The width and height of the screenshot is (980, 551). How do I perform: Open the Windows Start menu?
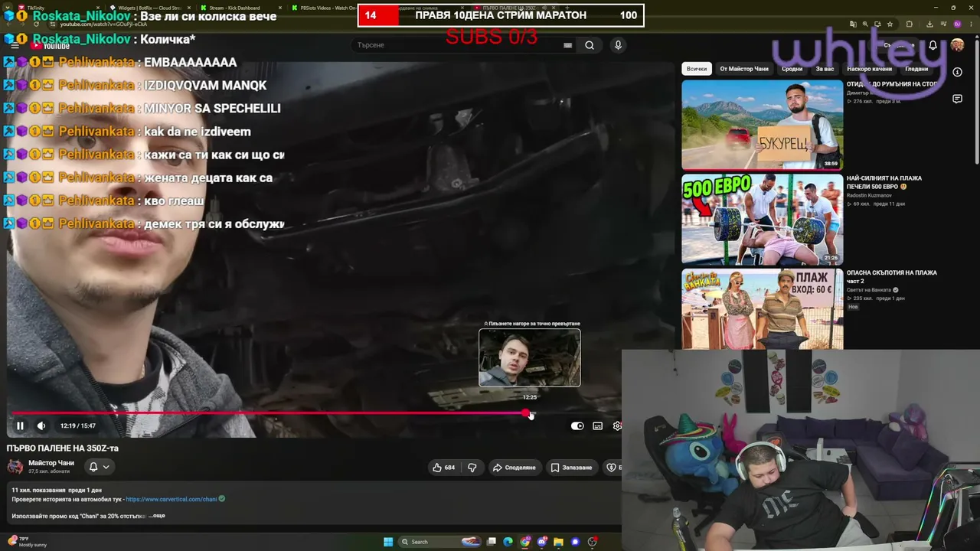[x=388, y=542]
